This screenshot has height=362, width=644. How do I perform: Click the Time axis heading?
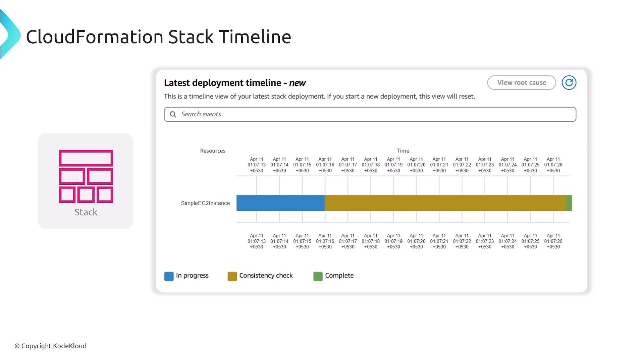click(x=403, y=151)
